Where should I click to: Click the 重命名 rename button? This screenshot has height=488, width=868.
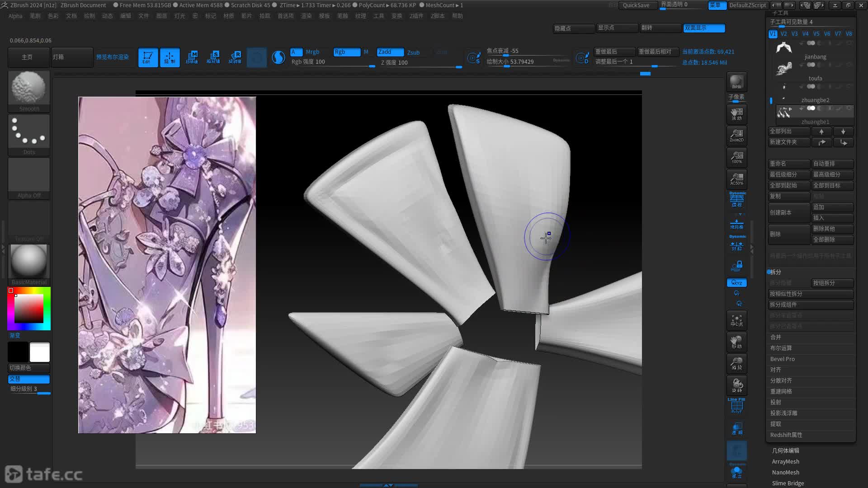pyautogui.click(x=789, y=164)
